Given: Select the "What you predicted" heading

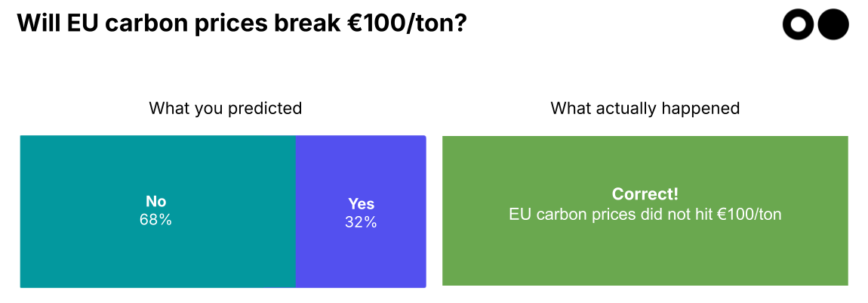Looking at the screenshot, I should 225,108.
